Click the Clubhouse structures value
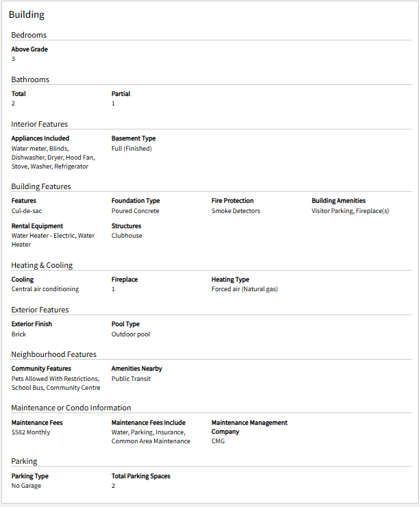This screenshot has width=420, height=507. [127, 236]
